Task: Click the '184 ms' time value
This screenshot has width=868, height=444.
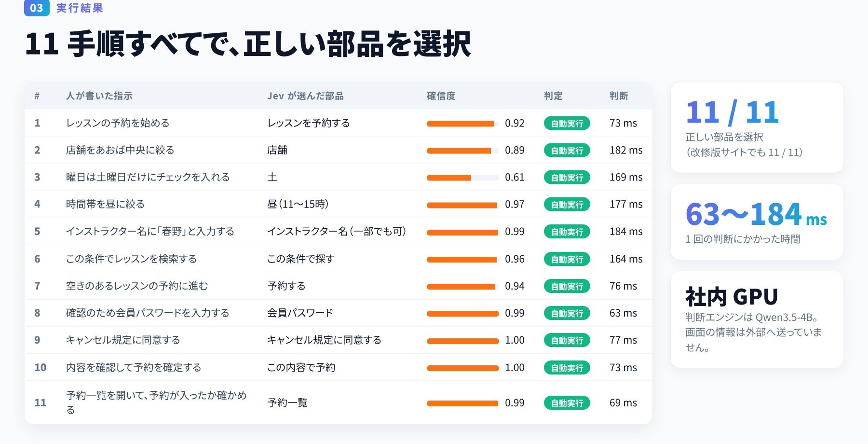Action: pyautogui.click(x=626, y=231)
